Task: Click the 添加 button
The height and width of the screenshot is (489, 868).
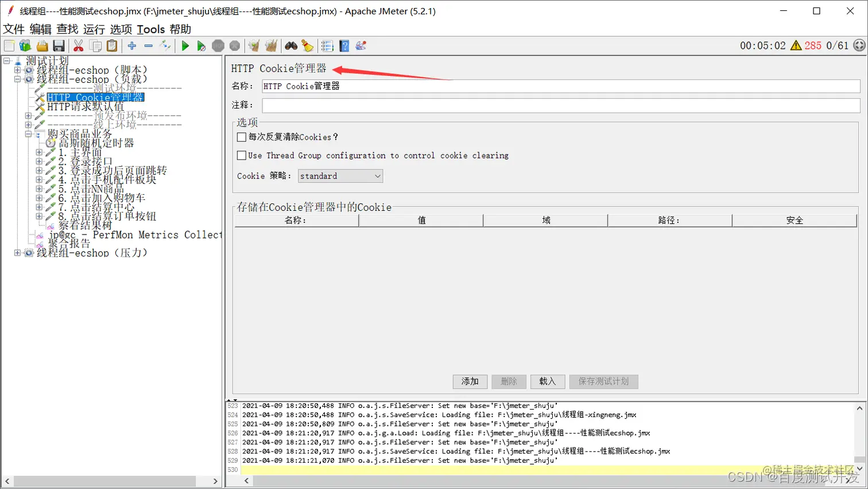Action: 470,382
